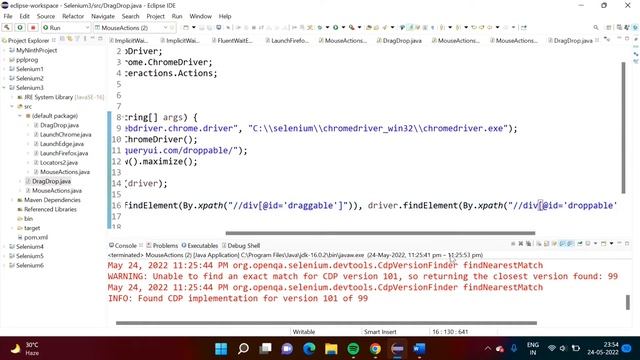640x360 pixels.
Task: Select the pplprog project
Action: click(27, 60)
